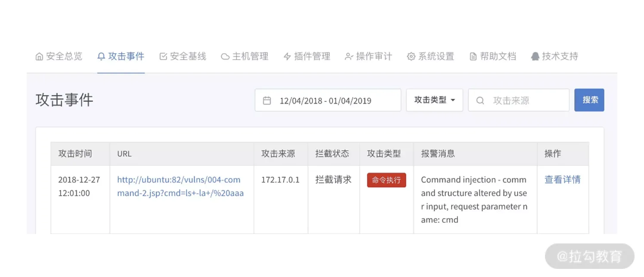The image size is (644, 277).
Task: Open the ubuntu:82 command-2.jsp URL link
Action: click(181, 186)
